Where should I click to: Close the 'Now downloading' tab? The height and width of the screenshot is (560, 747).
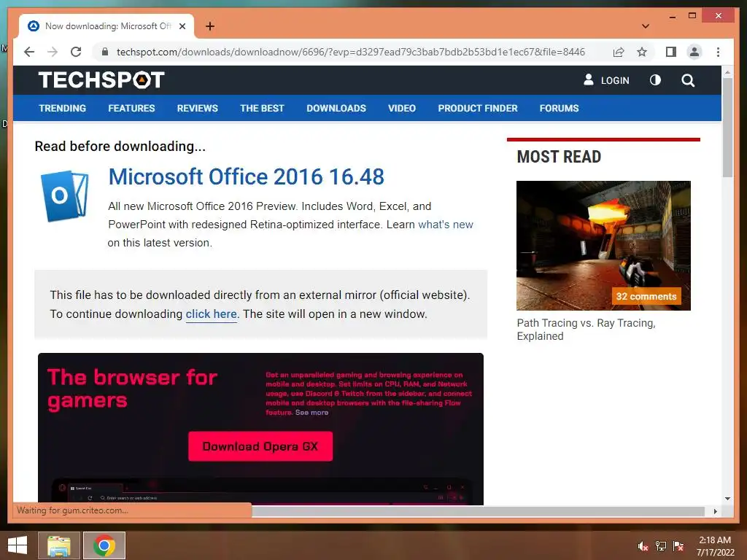click(182, 26)
